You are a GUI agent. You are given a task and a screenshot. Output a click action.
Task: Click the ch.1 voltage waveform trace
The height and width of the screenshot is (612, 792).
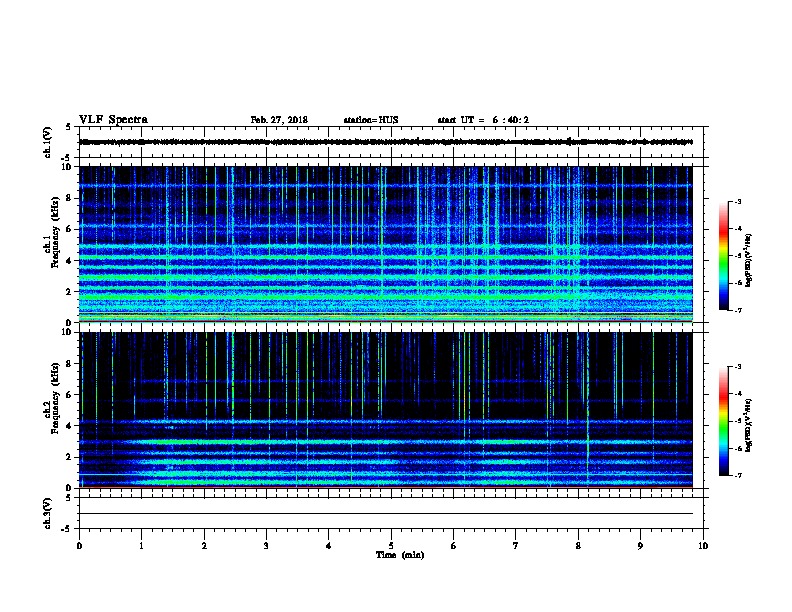point(385,142)
